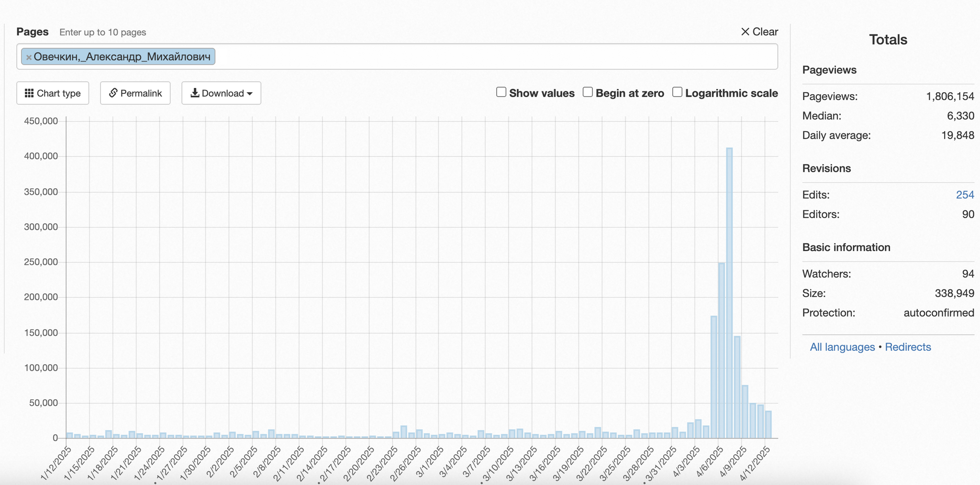
Task: Click the Median value 6,330
Action: [x=960, y=116]
